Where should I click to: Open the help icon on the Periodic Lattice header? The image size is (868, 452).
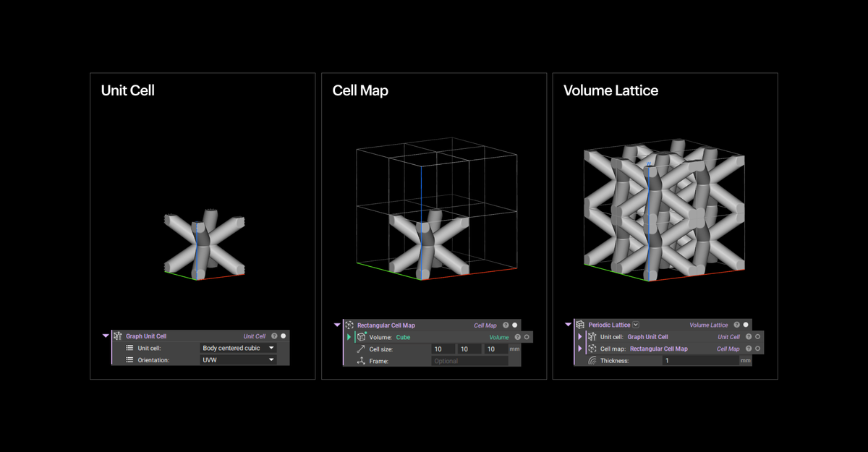point(738,325)
